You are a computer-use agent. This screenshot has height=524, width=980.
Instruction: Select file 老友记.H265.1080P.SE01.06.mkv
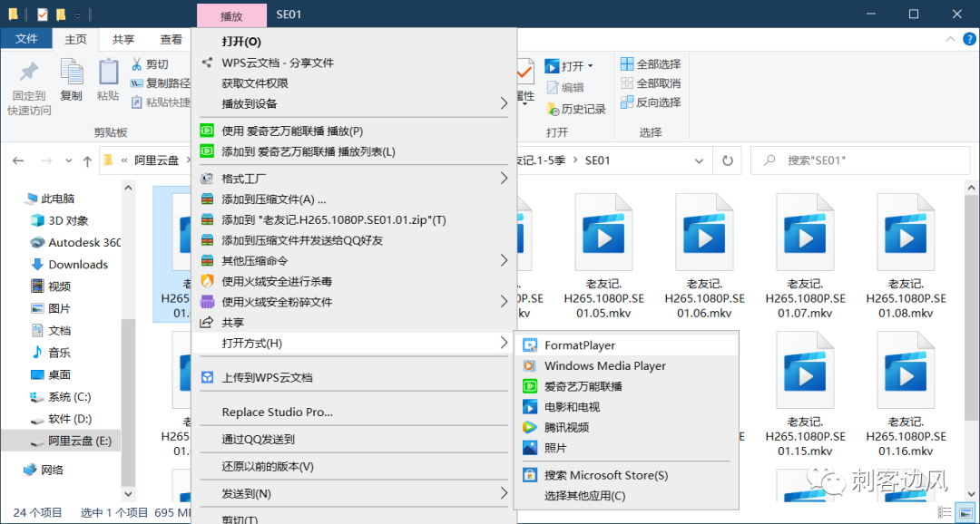coord(704,256)
